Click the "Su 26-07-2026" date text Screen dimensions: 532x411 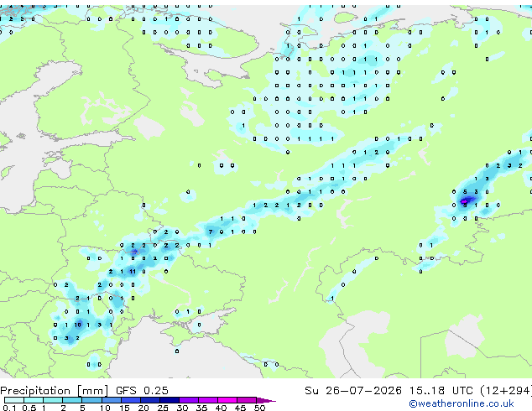pos(353,390)
